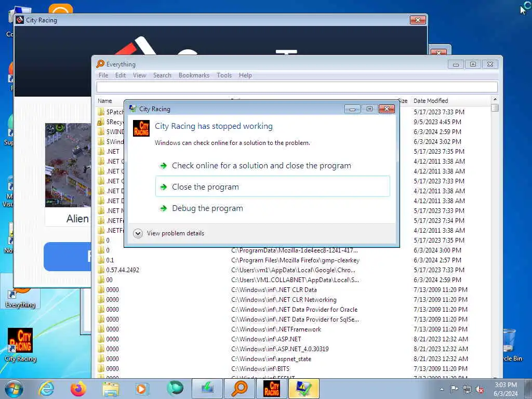
Task: Select folder named 0.1
Action: coord(110,260)
